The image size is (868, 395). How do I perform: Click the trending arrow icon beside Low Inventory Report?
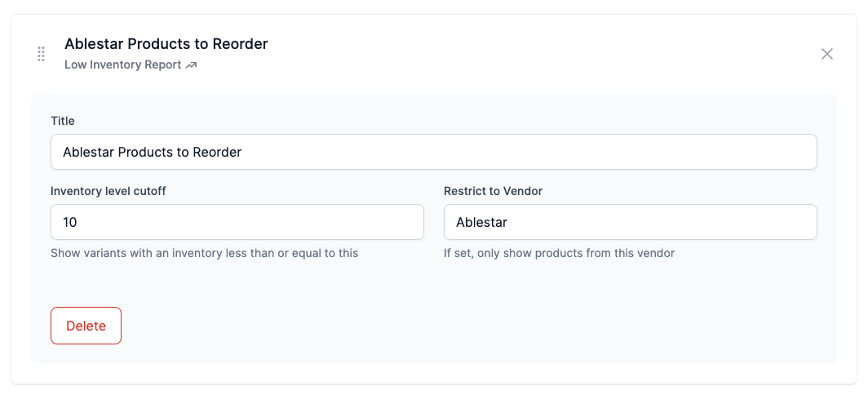(x=191, y=65)
